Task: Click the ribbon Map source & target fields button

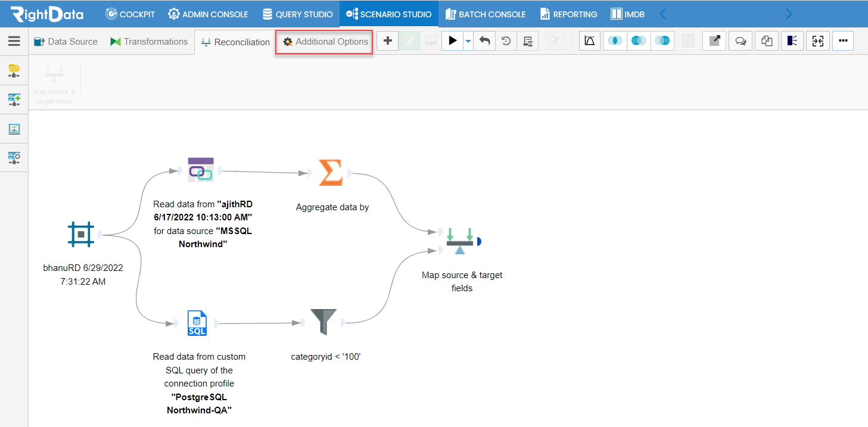Action: coord(54,85)
